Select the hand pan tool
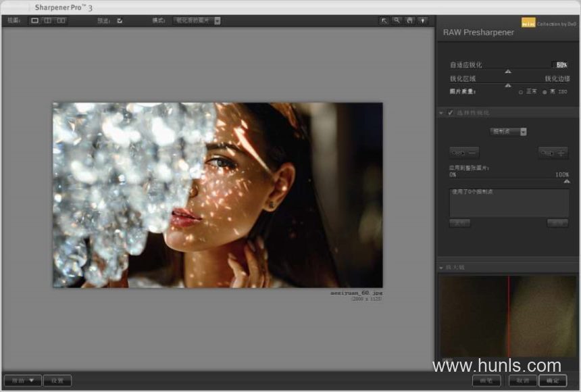Viewport: 581px width, 392px height. click(410, 21)
